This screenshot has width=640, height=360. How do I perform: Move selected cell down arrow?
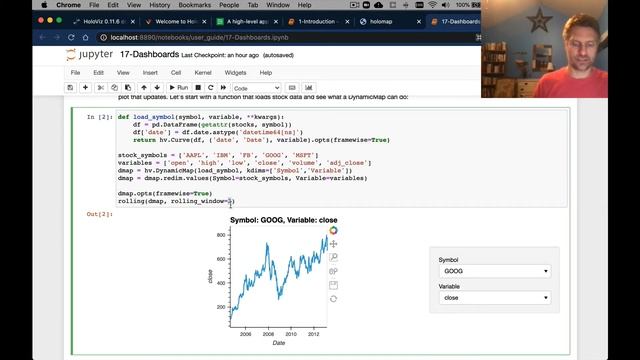pos(157,88)
